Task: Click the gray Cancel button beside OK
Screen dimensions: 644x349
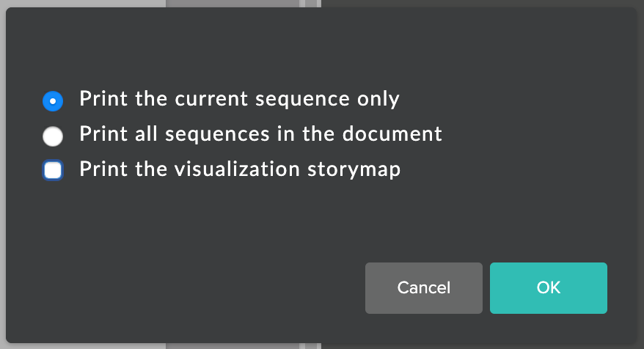Action: click(423, 288)
